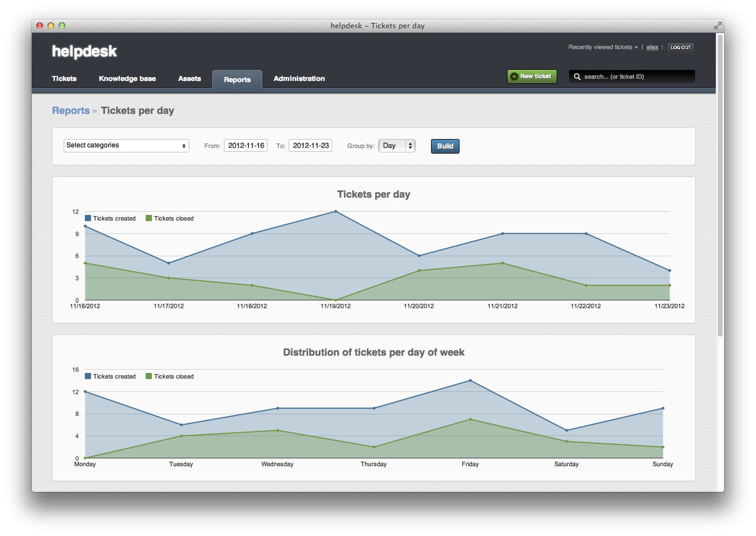Toggle full screen window icon

click(717, 26)
